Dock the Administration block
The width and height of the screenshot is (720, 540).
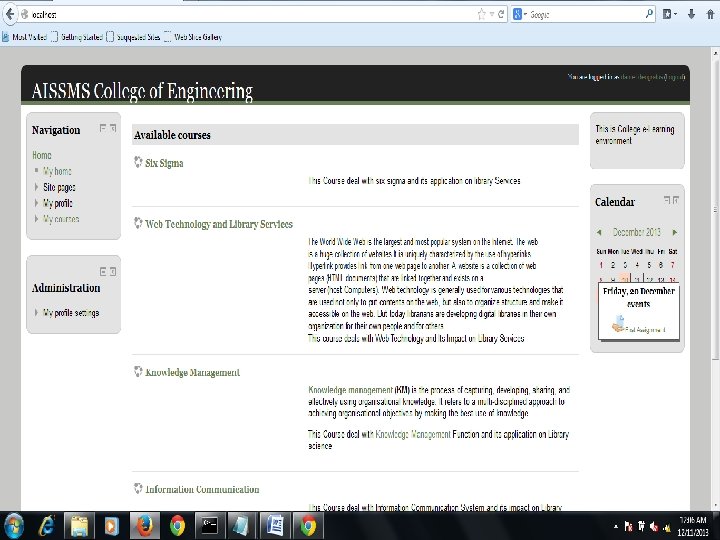click(113, 272)
